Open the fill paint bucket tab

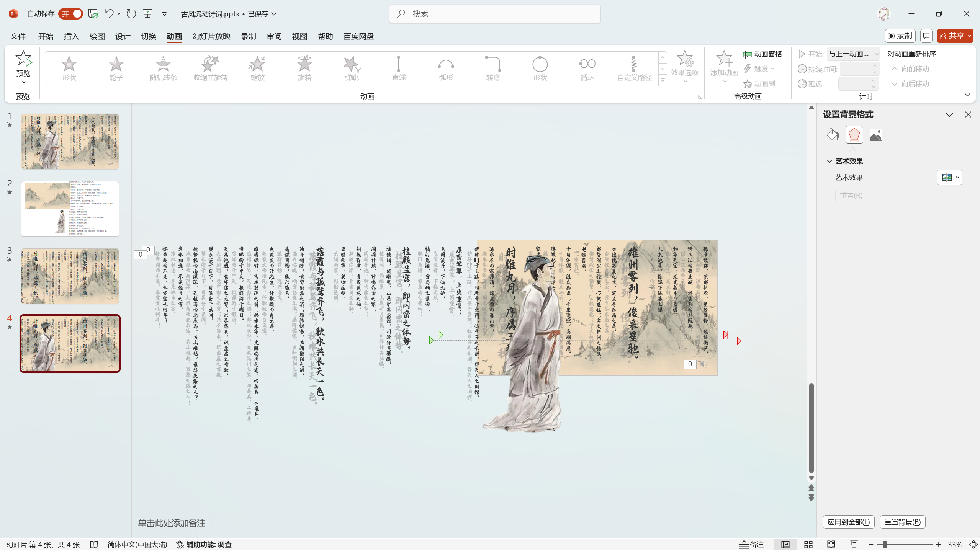coord(833,135)
